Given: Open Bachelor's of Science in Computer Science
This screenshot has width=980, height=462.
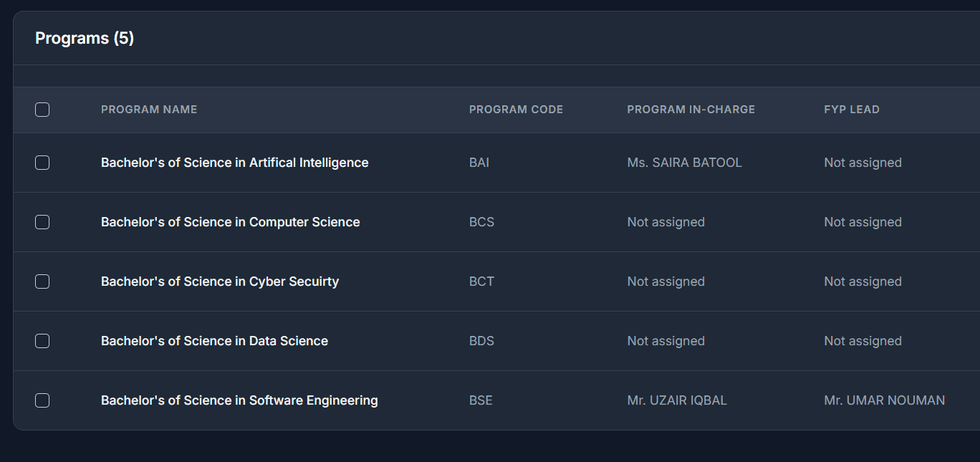Looking at the screenshot, I should point(231,222).
